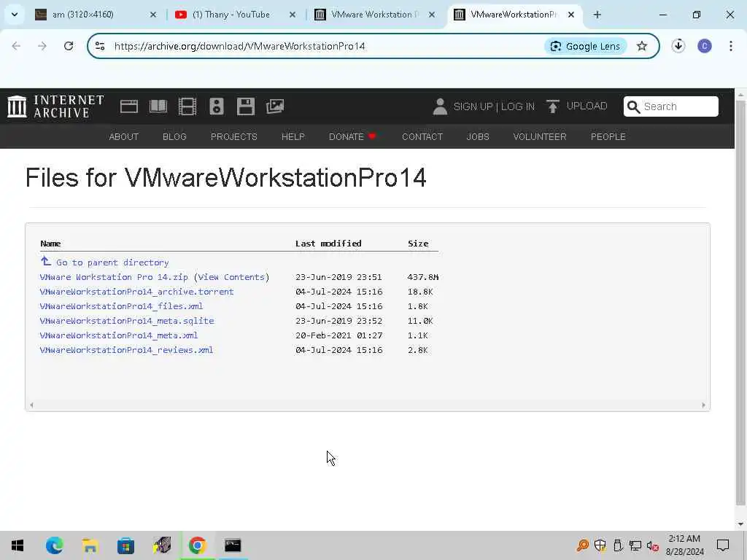
Task: Click View Contents of the zip file
Action: point(231,277)
